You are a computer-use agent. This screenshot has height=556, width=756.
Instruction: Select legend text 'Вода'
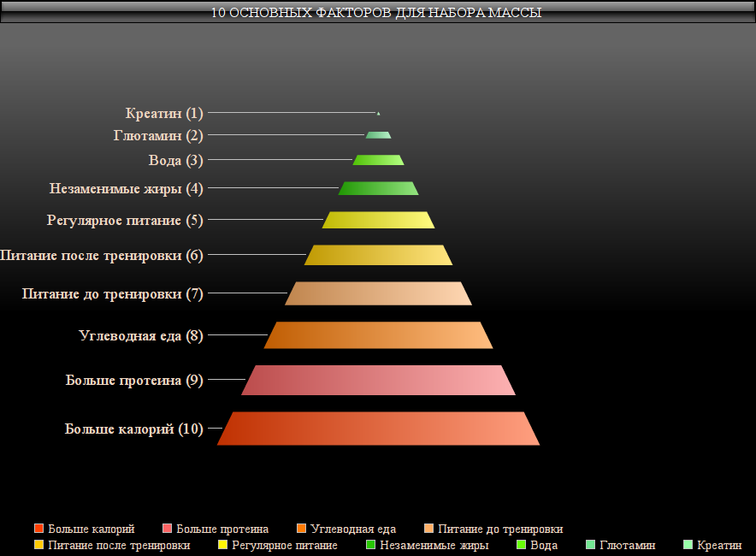point(544,546)
